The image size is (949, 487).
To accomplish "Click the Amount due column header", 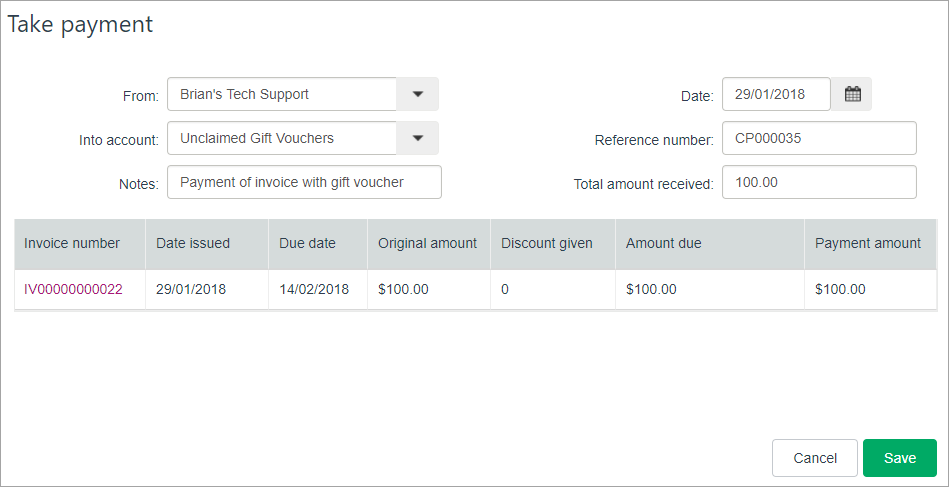I will (x=709, y=244).
